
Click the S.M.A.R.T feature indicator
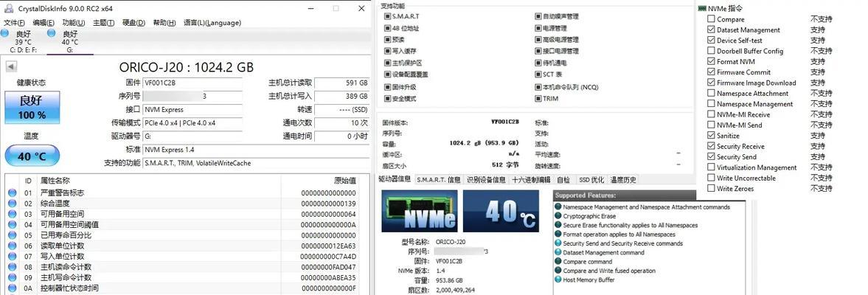pyautogui.click(x=387, y=17)
